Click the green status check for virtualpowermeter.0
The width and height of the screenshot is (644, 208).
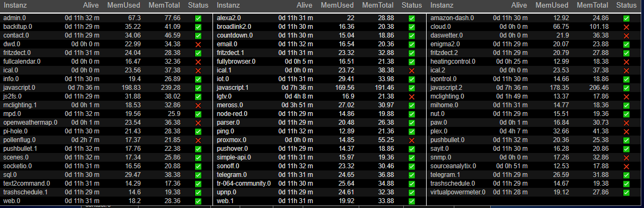click(x=627, y=192)
